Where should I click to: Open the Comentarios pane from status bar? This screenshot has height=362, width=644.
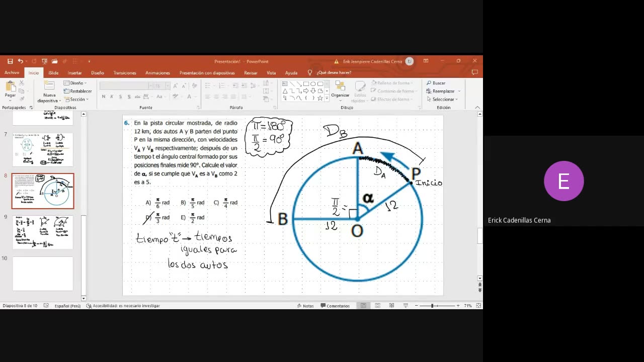tap(335, 306)
